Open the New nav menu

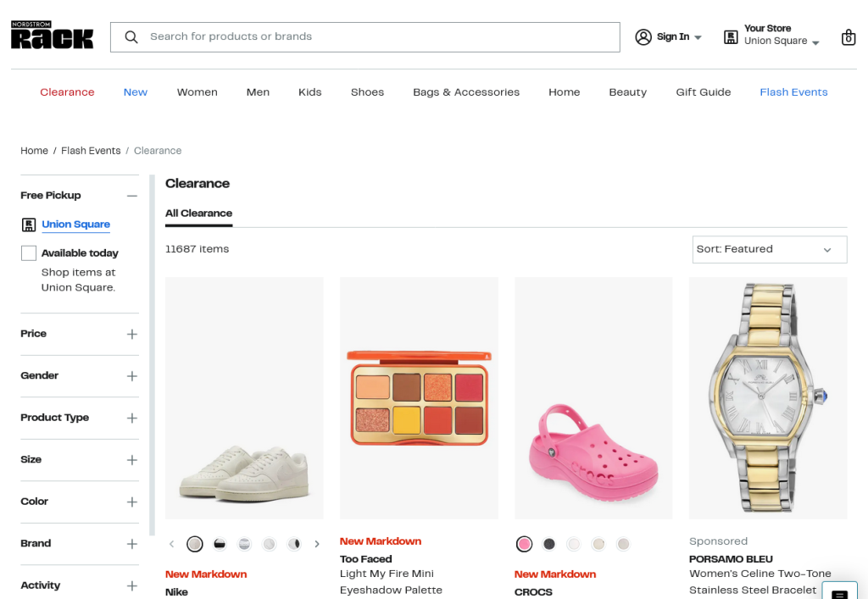pyautogui.click(x=136, y=92)
